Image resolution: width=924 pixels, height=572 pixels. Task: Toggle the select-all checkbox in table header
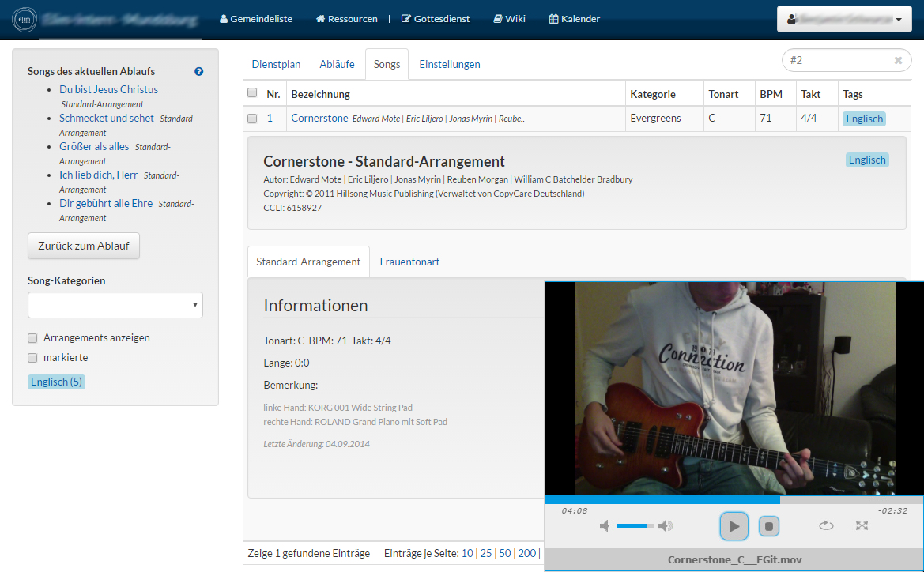pyautogui.click(x=252, y=92)
